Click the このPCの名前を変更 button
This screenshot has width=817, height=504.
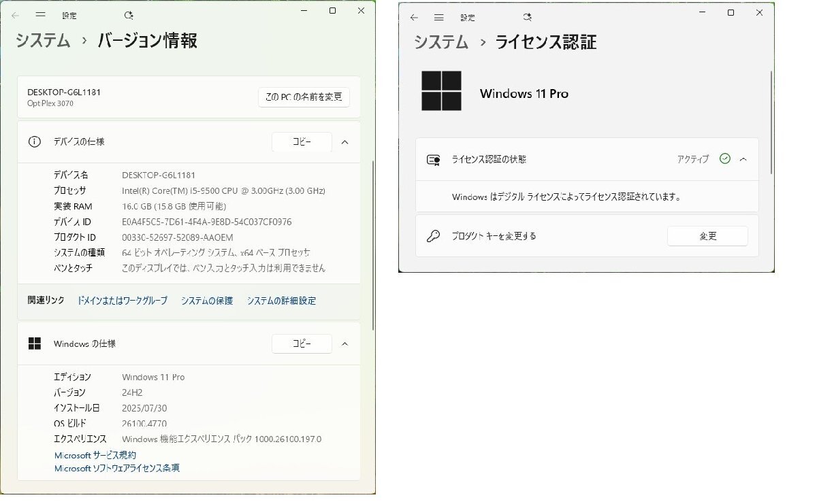304,97
